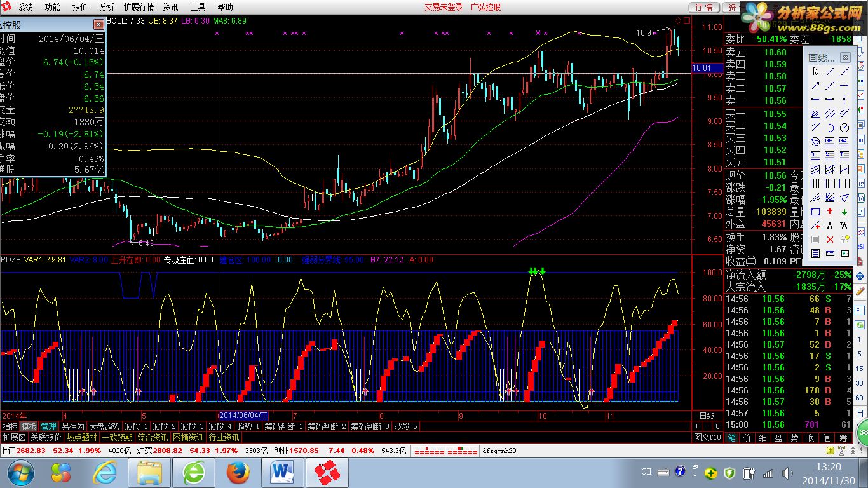868x488 pixels.
Task: Click the 行情 button at top right
Action: click(703, 7)
